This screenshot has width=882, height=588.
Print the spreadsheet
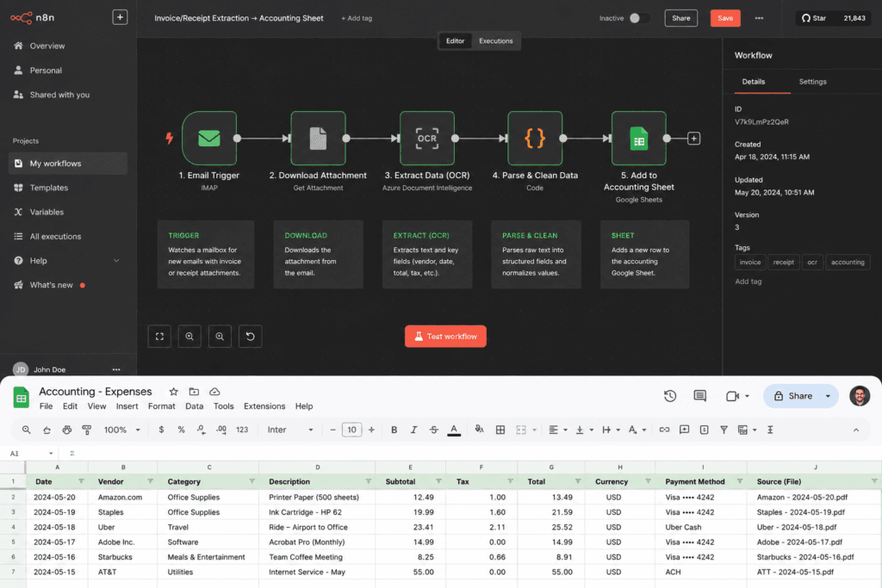tap(67, 430)
